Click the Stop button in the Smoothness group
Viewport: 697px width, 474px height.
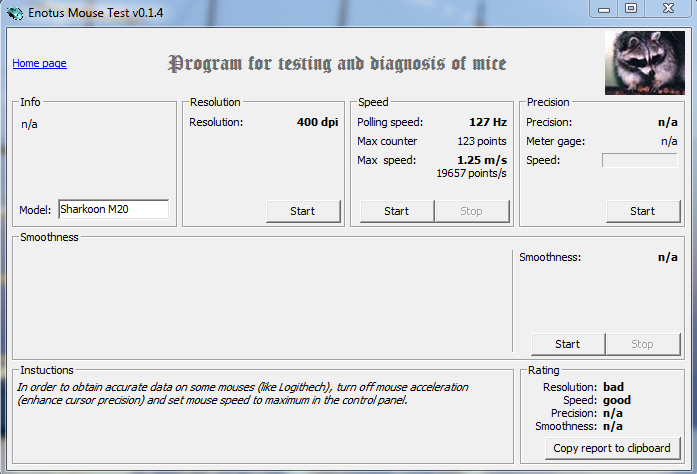pyautogui.click(x=643, y=344)
